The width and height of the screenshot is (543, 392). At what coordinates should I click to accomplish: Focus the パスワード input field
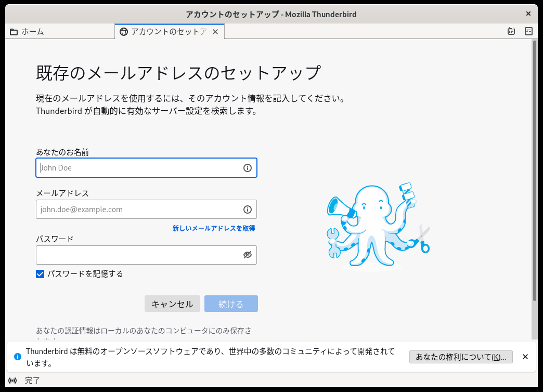pos(147,255)
